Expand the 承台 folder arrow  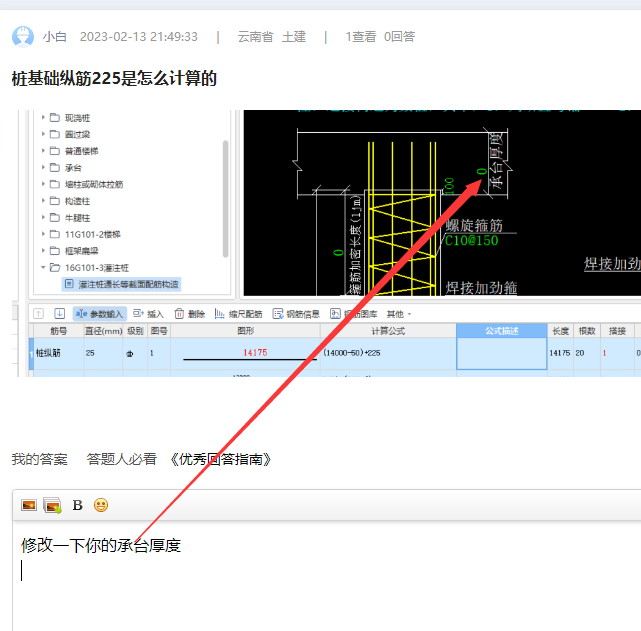[x=43, y=168]
